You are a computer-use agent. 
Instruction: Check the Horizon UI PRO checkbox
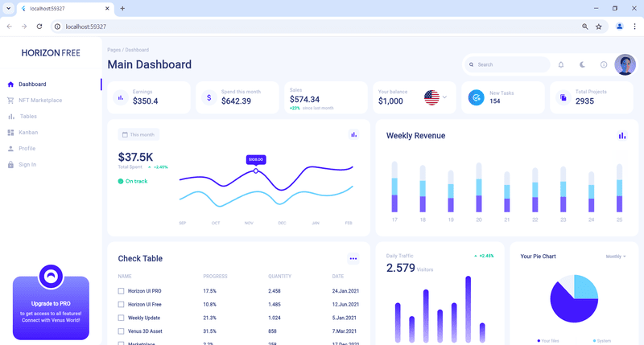pyautogui.click(x=121, y=291)
